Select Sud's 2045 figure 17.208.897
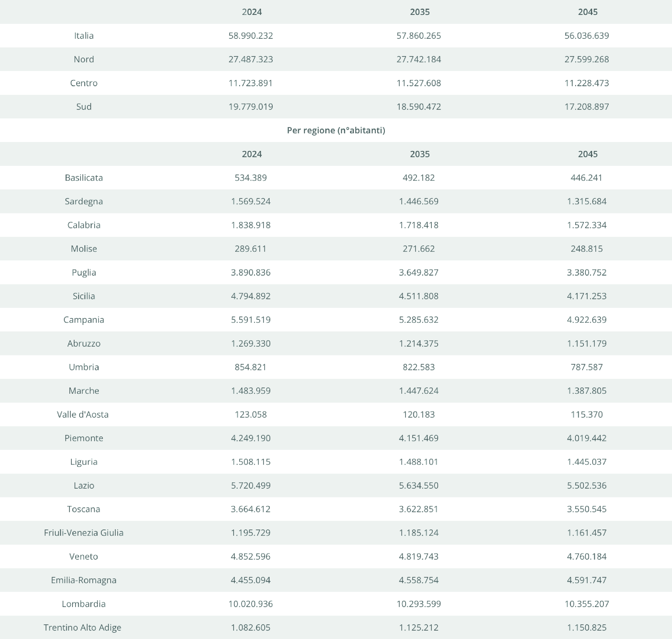 (587, 106)
